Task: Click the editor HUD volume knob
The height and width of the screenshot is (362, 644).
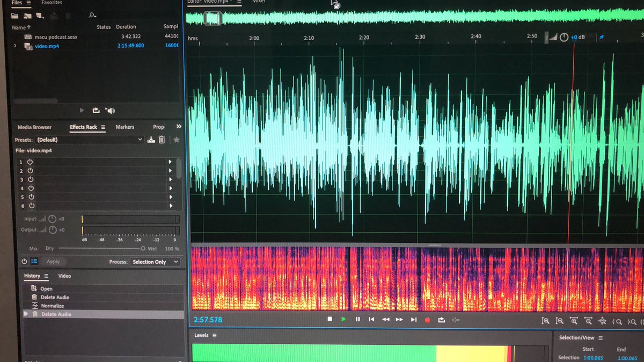Action: (563, 37)
